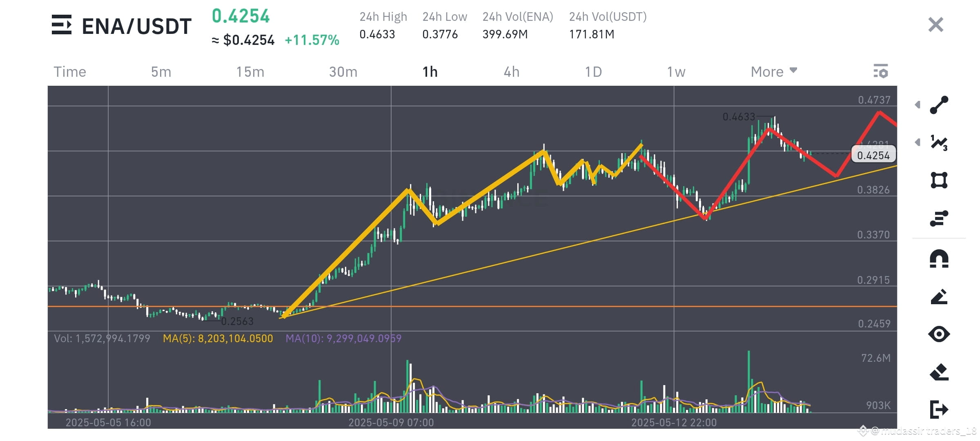Click the MA(10) volume indicator label
Viewport: 980px width, 441px height.
[343, 338]
